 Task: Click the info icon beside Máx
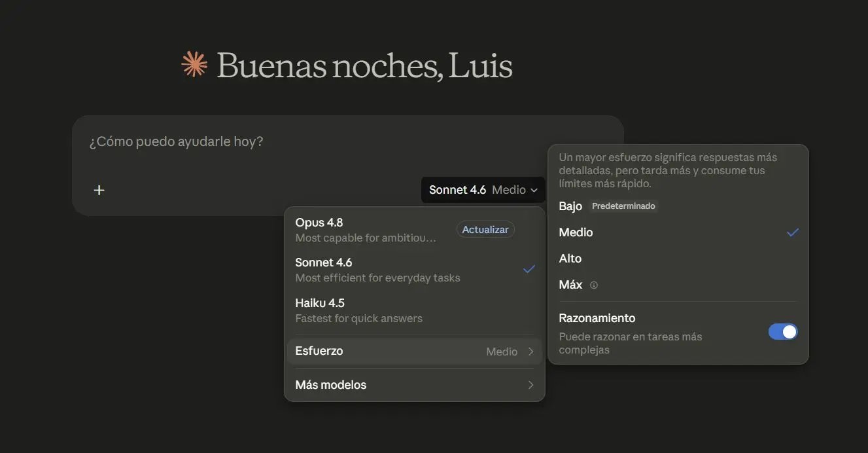coord(594,285)
